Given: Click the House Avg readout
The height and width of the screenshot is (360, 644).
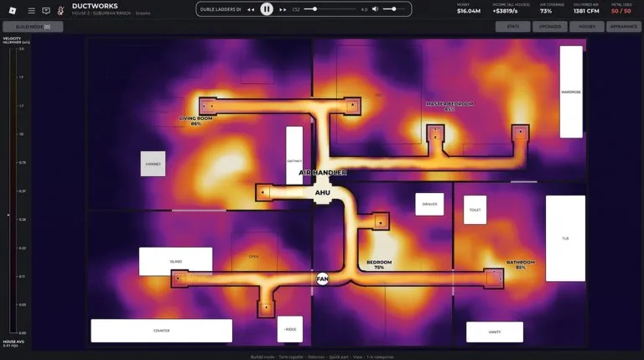Looking at the screenshot, I should pyautogui.click(x=13, y=343).
